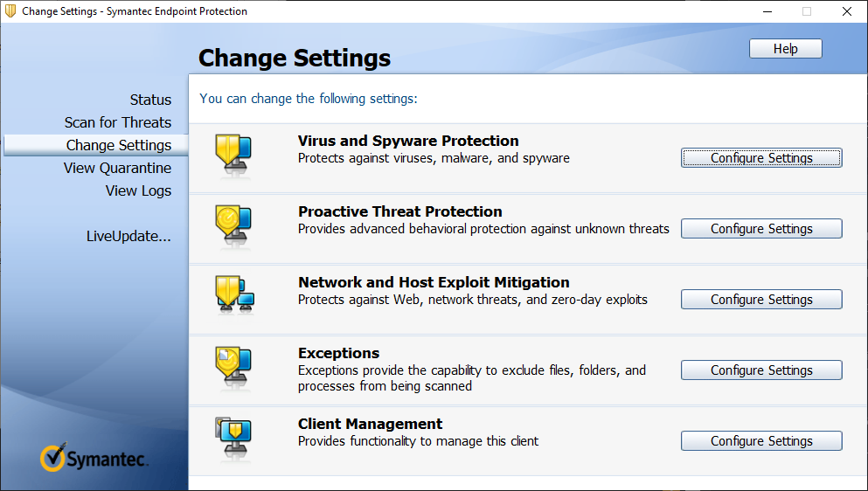Open the Help button
This screenshot has width=868, height=491.
click(785, 49)
